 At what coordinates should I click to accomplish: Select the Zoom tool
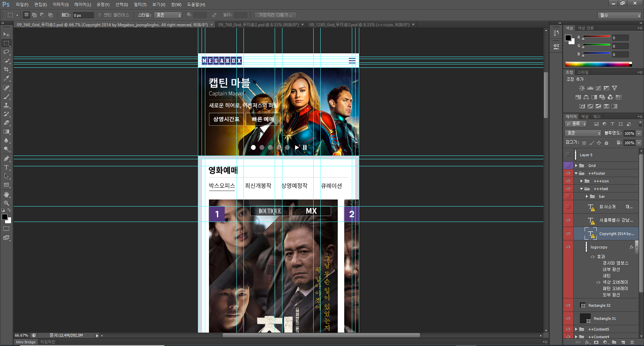pos(6,203)
